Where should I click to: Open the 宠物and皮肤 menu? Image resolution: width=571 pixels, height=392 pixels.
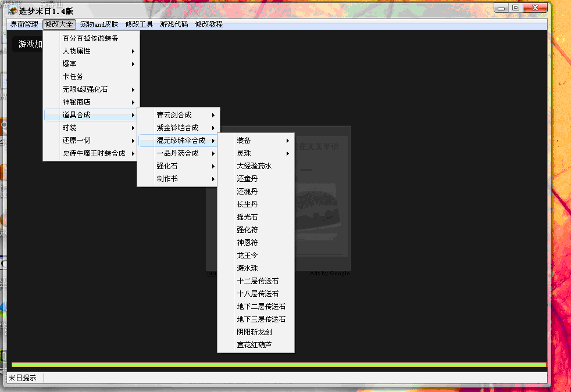[99, 24]
